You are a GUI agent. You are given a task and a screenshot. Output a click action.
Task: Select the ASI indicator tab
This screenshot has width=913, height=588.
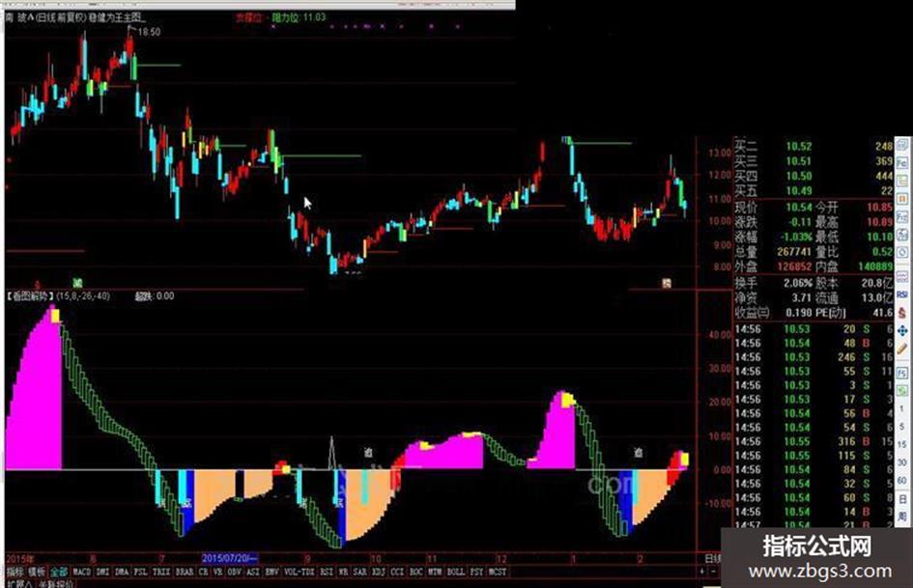tap(253, 573)
